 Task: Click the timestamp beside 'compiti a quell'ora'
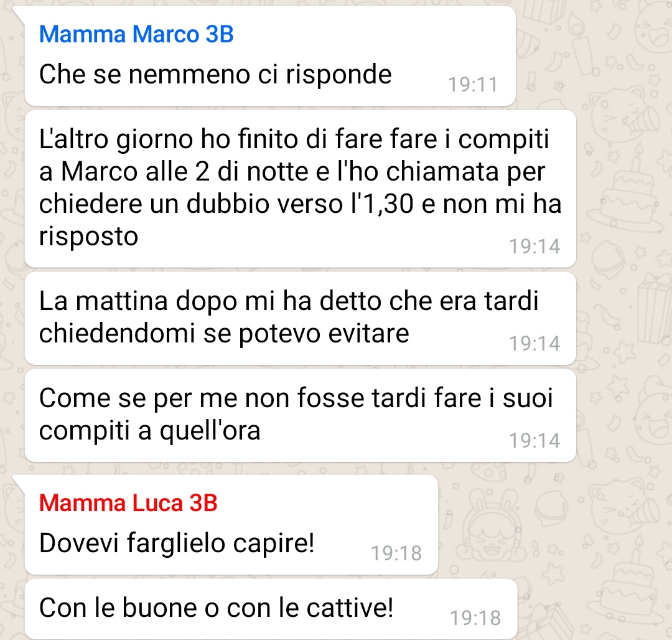(534, 441)
